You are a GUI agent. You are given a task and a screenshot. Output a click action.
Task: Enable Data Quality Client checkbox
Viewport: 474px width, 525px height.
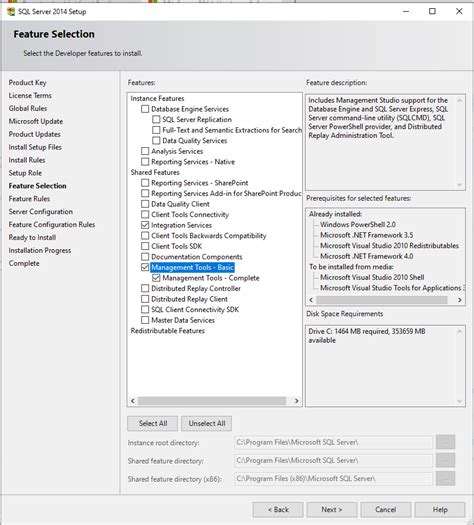point(145,204)
